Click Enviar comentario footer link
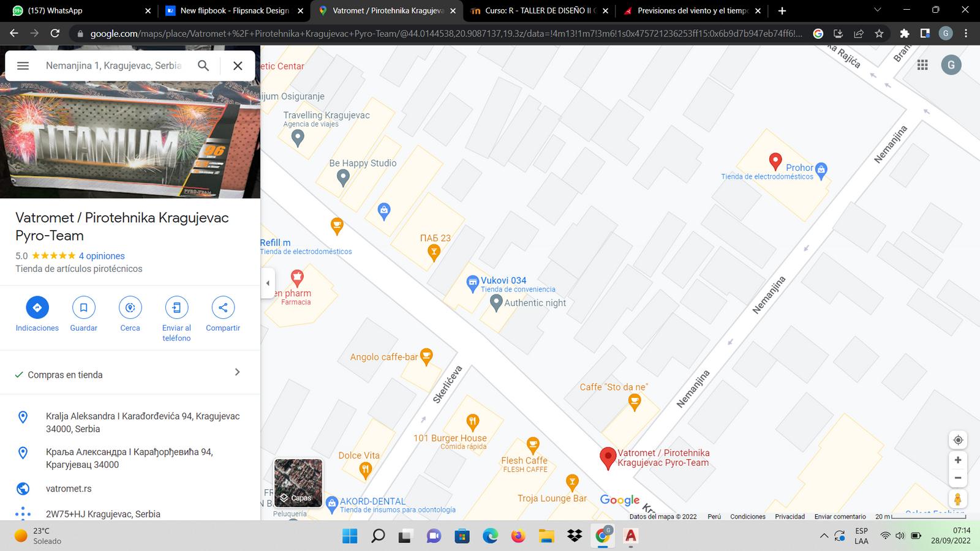This screenshot has height=551, width=980. (x=840, y=517)
